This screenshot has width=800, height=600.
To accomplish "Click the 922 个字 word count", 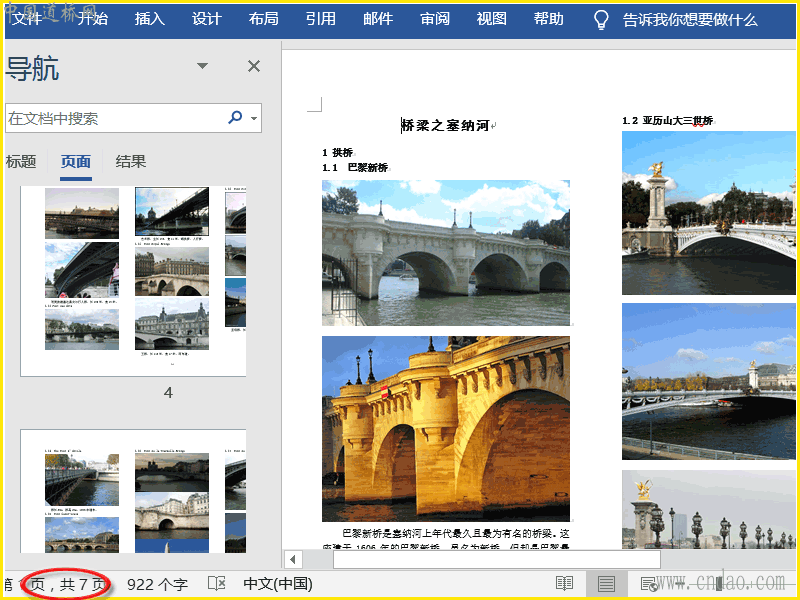I will [x=157, y=584].
